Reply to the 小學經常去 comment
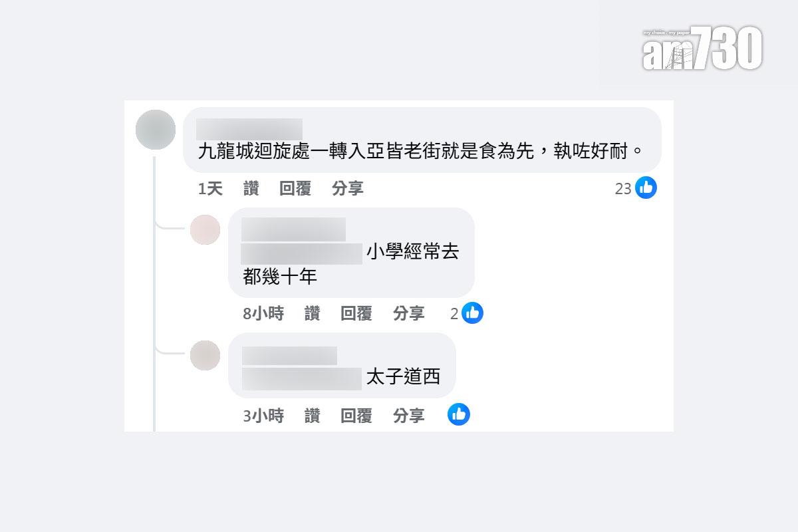Screen dimensions: 798x532 tap(356, 313)
